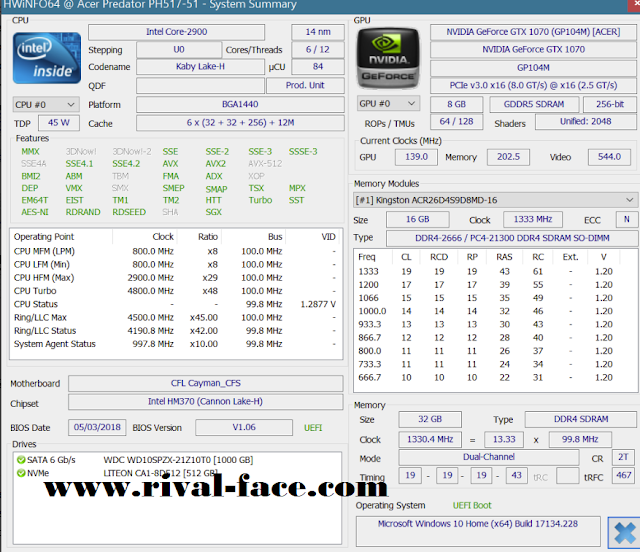Open the GPU #0 selector dropdown

coord(388,104)
